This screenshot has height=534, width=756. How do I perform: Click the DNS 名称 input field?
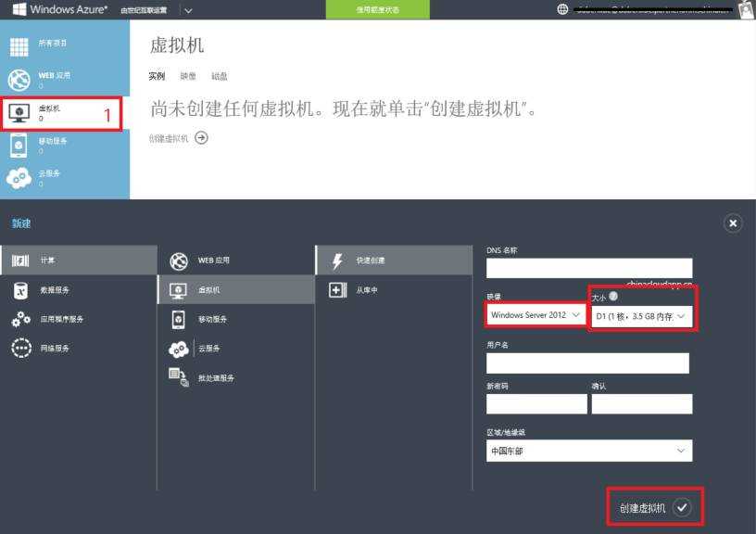(589, 268)
